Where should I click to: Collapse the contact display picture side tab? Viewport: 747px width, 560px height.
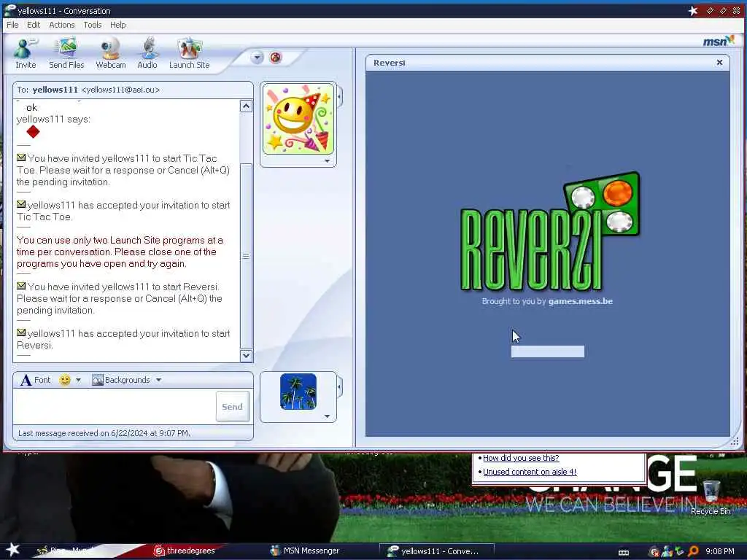pyautogui.click(x=339, y=97)
